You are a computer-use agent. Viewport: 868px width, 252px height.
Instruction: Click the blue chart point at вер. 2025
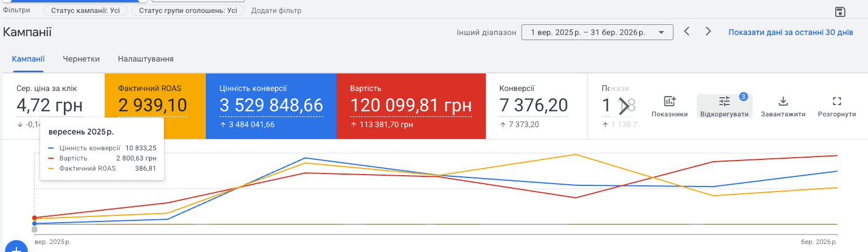coord(34,224)
